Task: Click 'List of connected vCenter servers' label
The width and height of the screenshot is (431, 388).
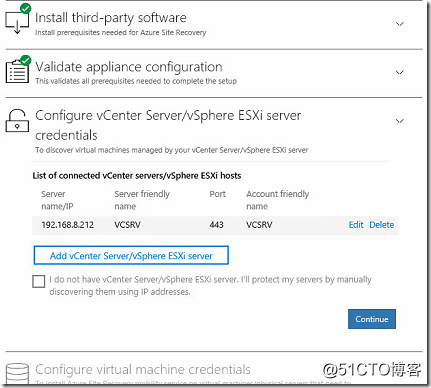Action: coord(137,176)
